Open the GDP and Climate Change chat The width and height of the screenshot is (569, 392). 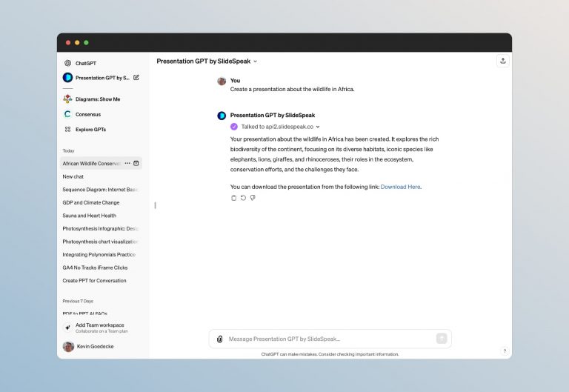click(x=91, y=202)
